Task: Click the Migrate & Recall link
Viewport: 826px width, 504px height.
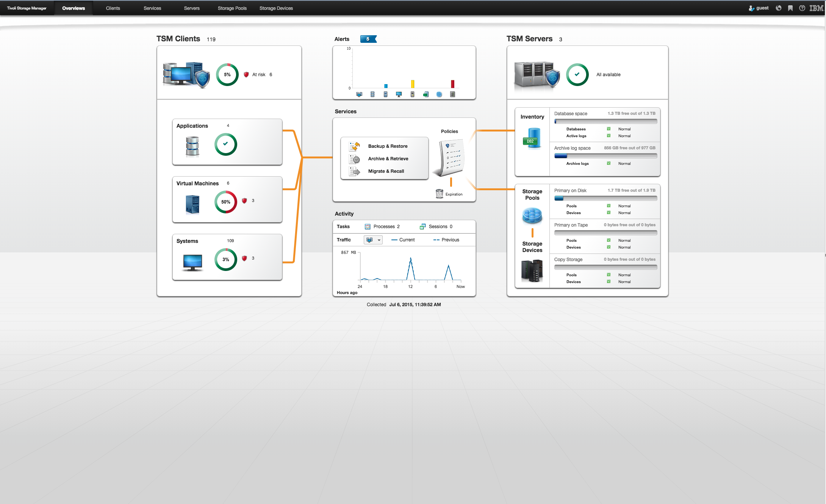Action: click(386, 171)
